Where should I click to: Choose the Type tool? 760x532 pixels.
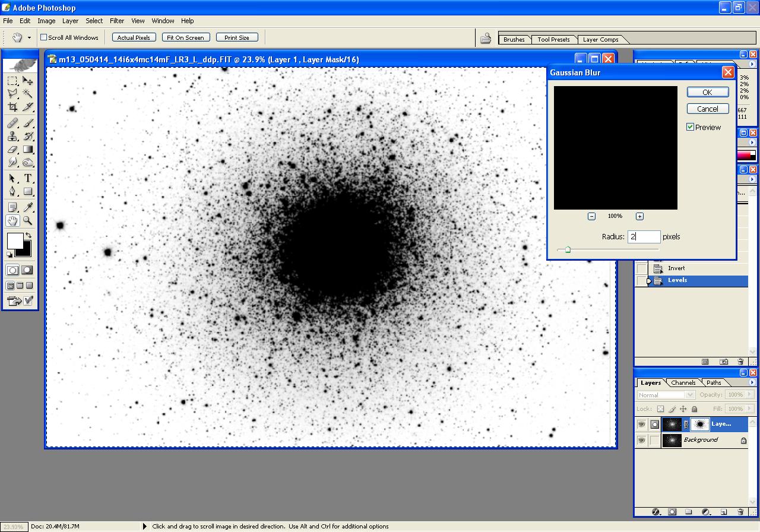coord(28,178)
